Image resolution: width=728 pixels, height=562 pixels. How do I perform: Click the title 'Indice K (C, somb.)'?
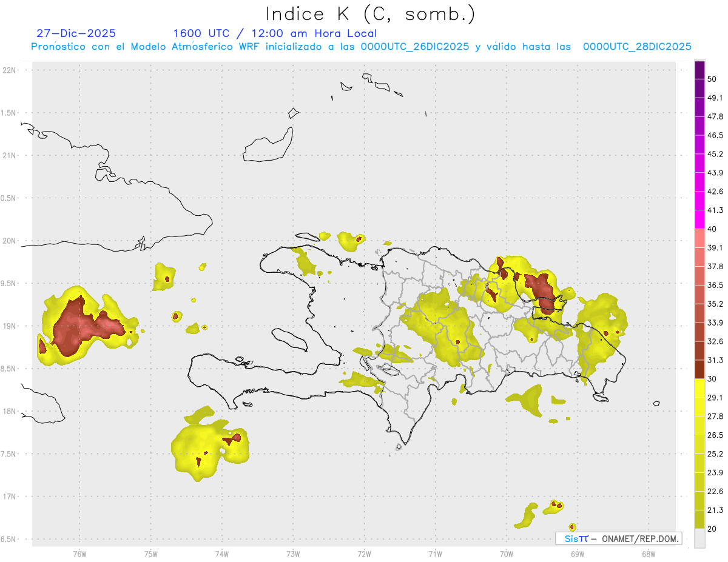[370, 14]
